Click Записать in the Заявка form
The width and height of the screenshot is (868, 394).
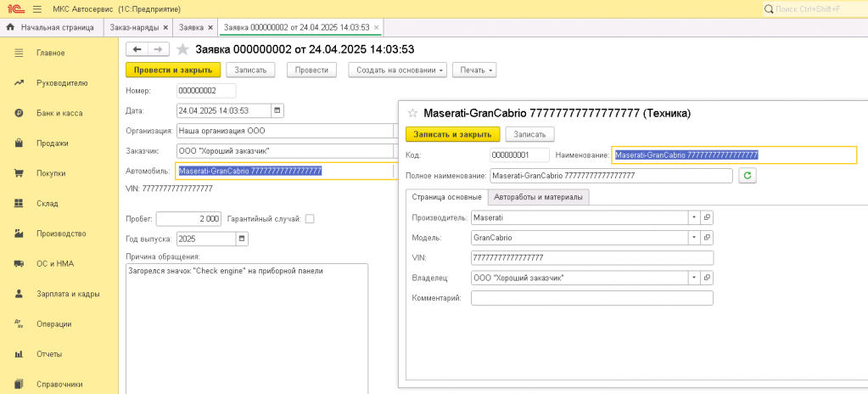251,70
